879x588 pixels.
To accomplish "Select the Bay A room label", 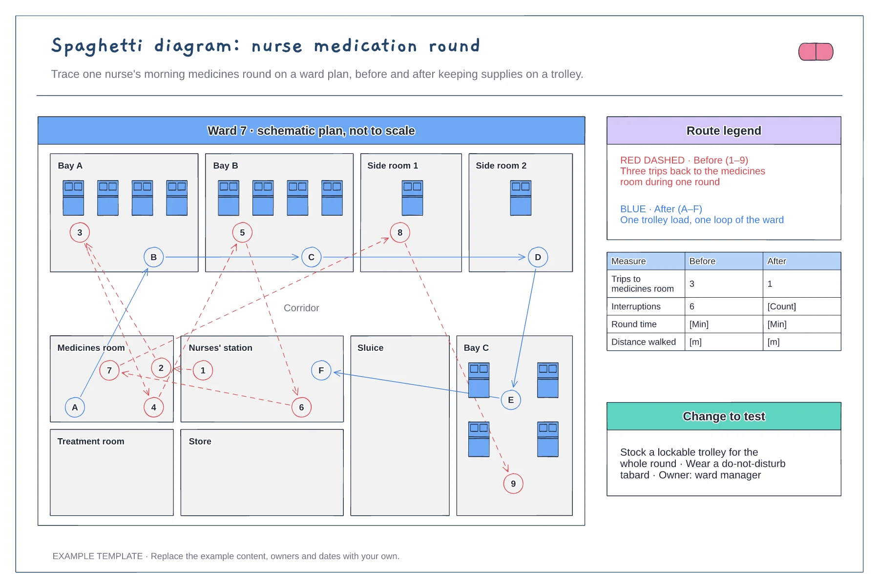I will 70,165.
